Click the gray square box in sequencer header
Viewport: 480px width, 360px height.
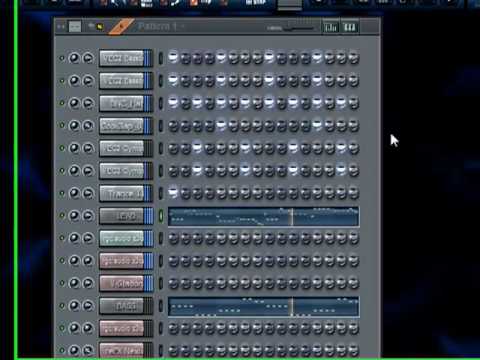click(75, 26)
